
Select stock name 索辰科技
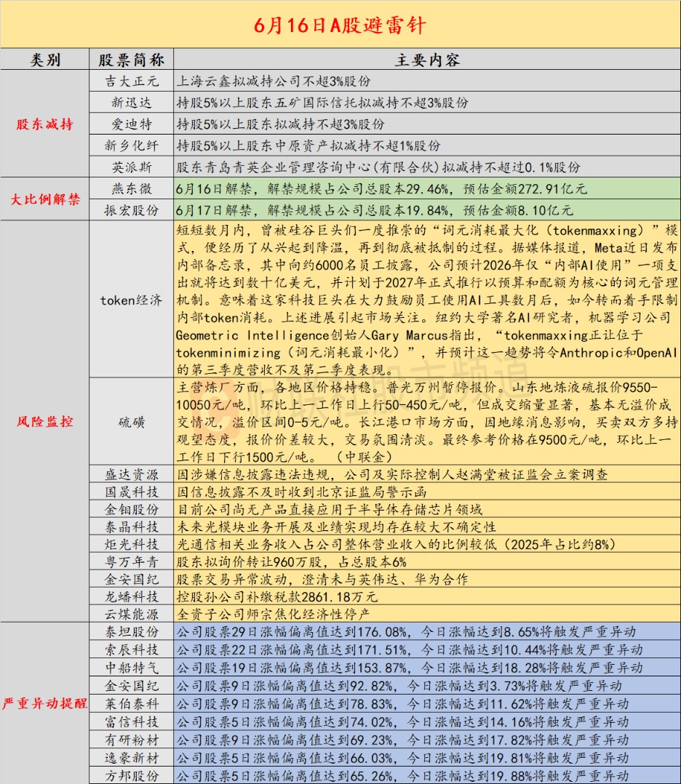tap(132, 649)
